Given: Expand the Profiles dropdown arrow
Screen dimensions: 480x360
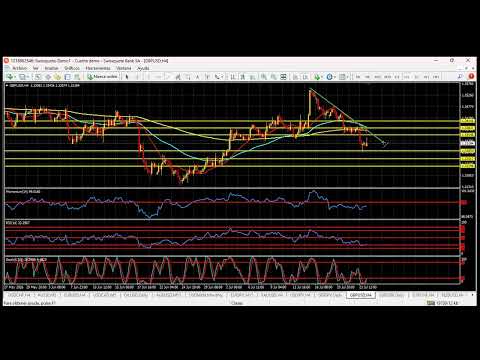Looking at the screenshot, I should coord(28,77).
